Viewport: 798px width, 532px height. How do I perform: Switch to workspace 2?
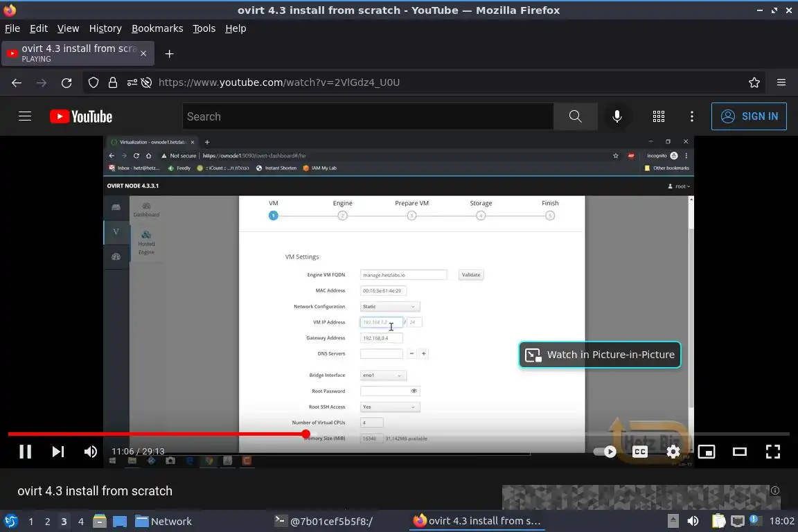(x=47, y=522)
